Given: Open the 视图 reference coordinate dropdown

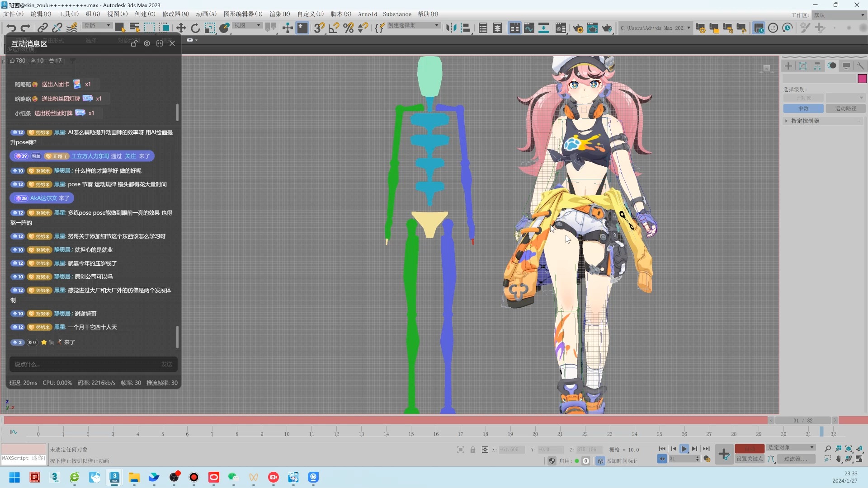Looking at the screenshot, I should click(x=247, y=25).
